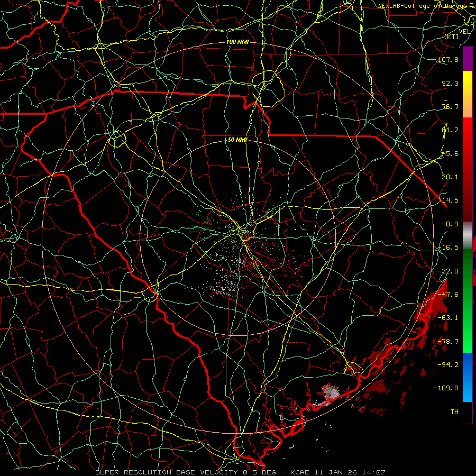Image resolution: width=476 pixels, height=476 pixels.
Task: Click the blue segment of the velocity scale
Action: click(x=467, y=377)
